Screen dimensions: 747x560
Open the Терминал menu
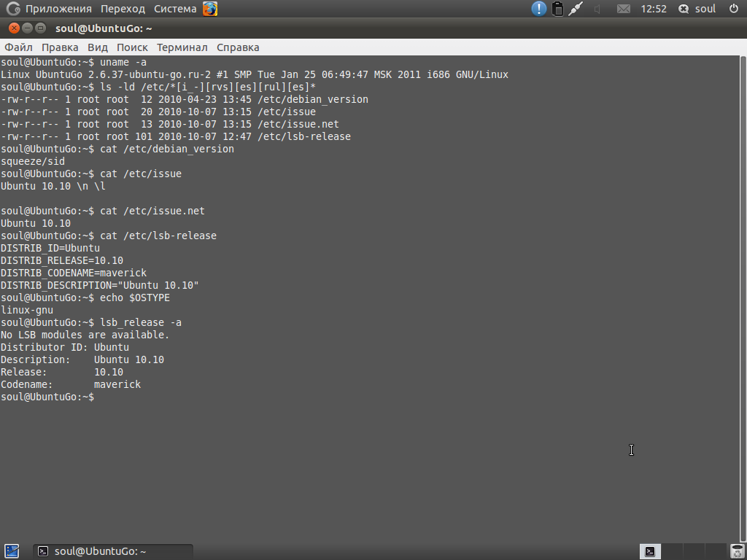tap(182, 47)
